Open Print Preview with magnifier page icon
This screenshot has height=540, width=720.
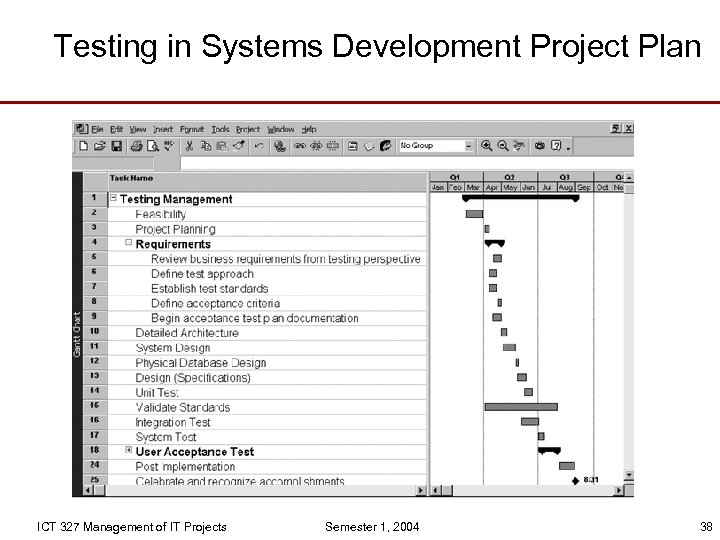click(x=152, y=146)
